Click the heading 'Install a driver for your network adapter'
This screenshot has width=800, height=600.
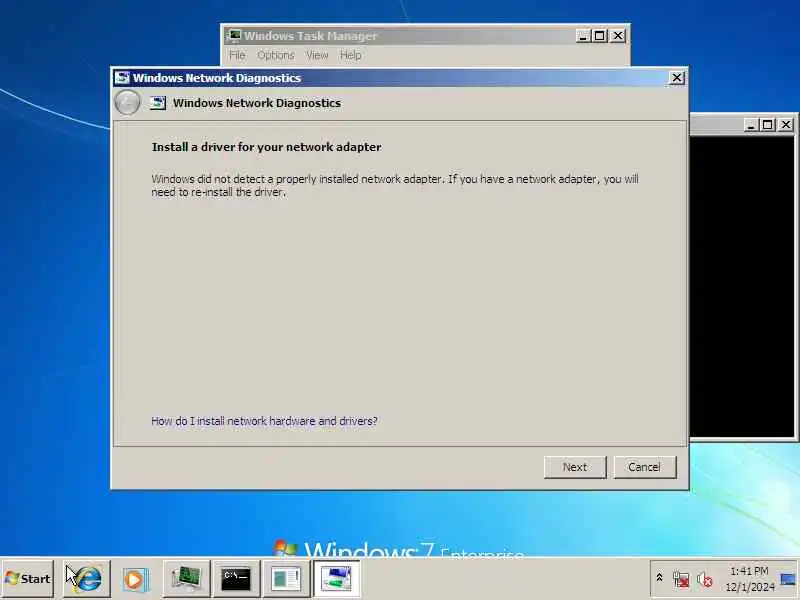pos(266,147)
